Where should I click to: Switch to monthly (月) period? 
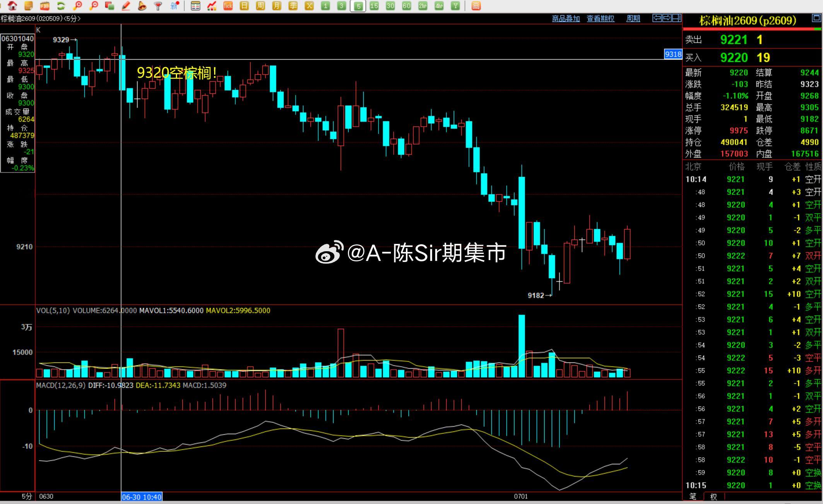[x=277, y=6]
